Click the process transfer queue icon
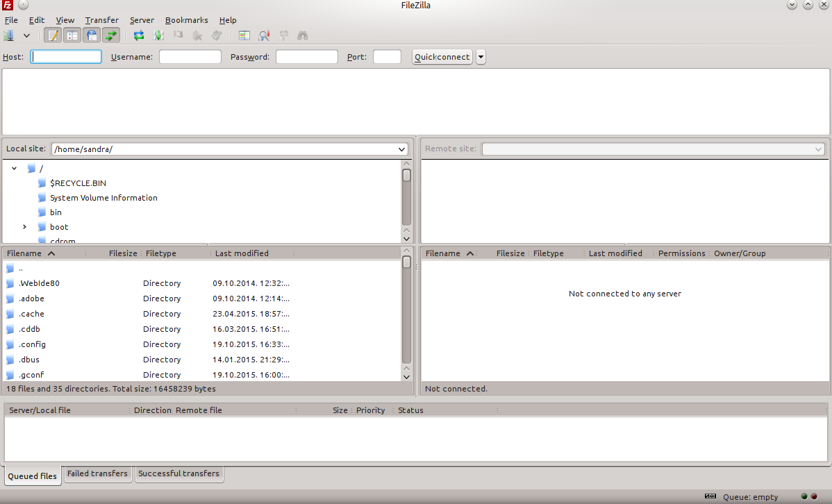The image size is (832, 504). (158, 35)
